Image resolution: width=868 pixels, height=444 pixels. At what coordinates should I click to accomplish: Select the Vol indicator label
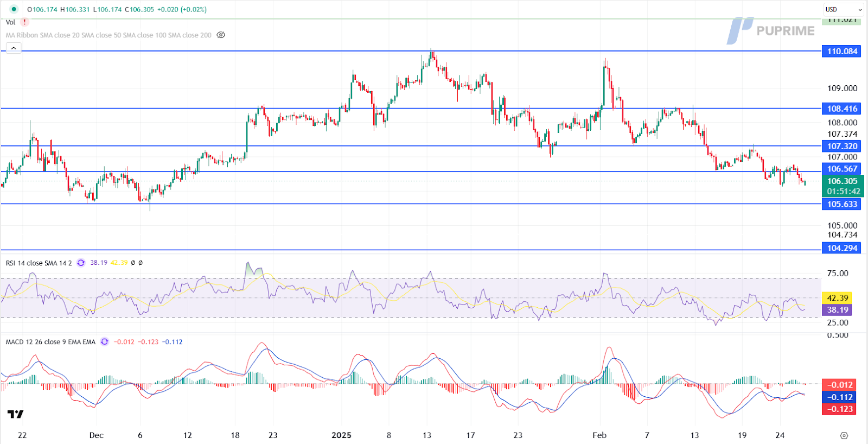click(10, 22)
